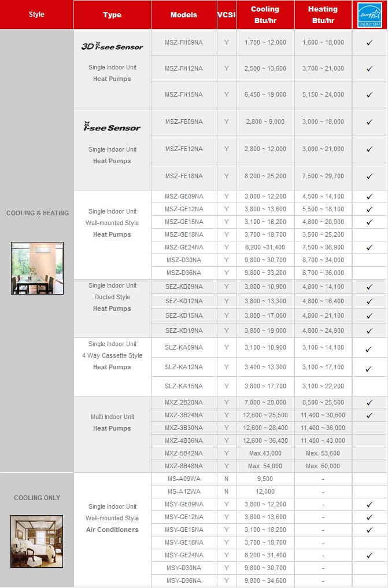Select model MSZ-FE18NA
This screenshot has width=388, height=588.
(x=184, y=177)
